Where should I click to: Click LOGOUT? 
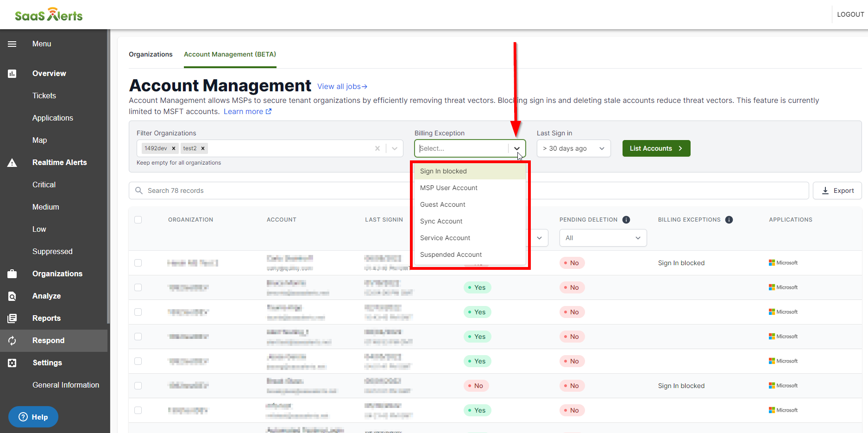(x=850, y=14)
